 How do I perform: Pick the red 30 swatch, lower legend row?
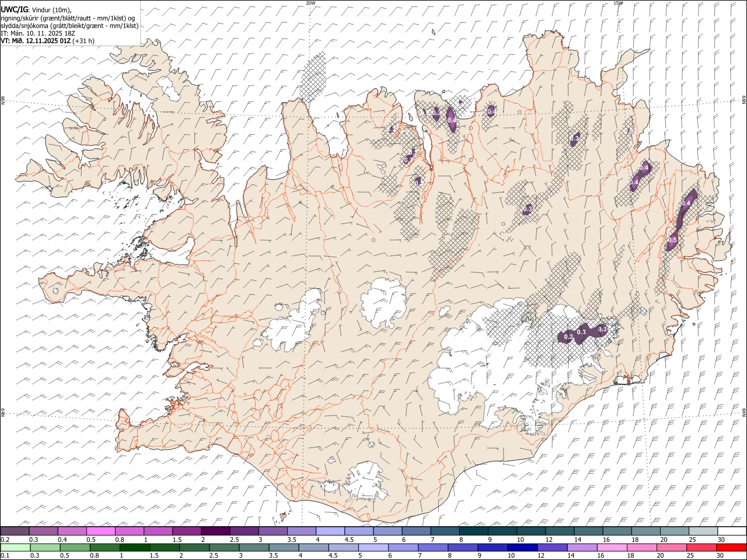pyautogui.click(x=731, y=548)
